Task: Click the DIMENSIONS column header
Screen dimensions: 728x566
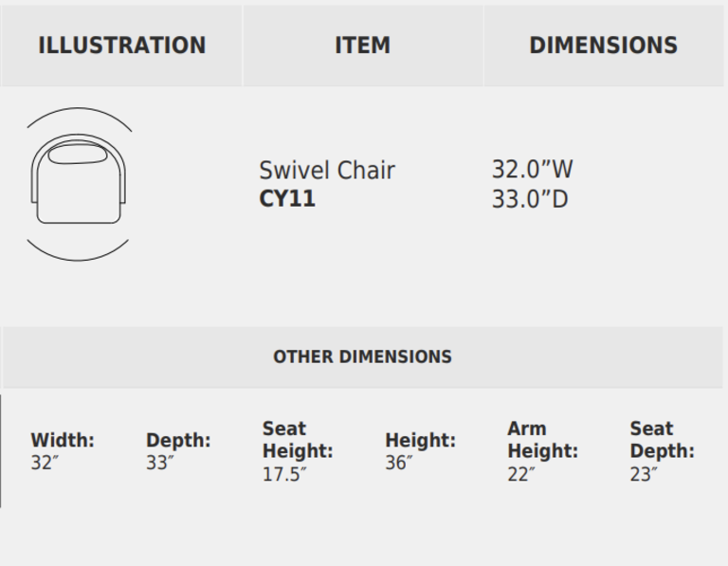Action: pyautogui.click(x=603, y=46)
